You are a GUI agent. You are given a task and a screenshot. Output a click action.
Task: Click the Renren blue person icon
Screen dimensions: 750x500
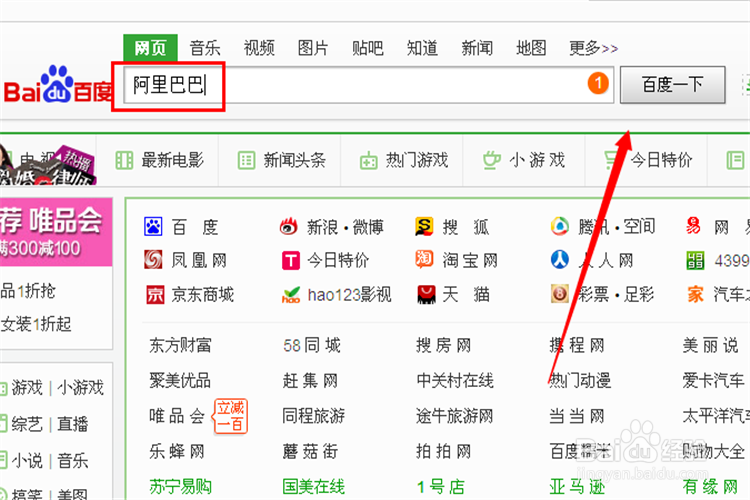tap(559, 260)
